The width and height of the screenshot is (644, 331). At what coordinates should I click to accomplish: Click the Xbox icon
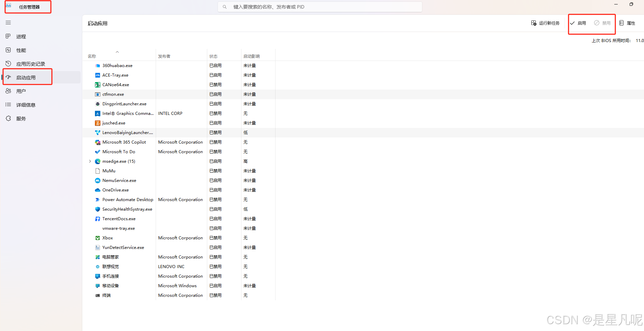[x=98, y=238]
